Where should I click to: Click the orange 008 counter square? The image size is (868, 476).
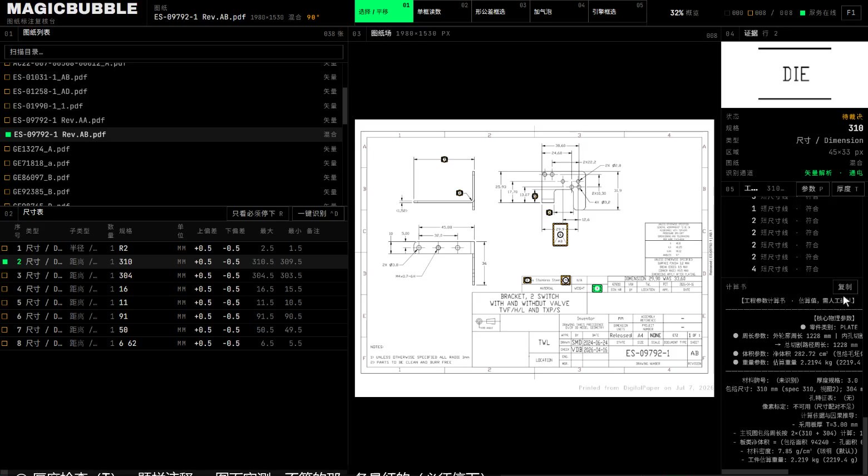pyautogui.click(x=750, y=13)
